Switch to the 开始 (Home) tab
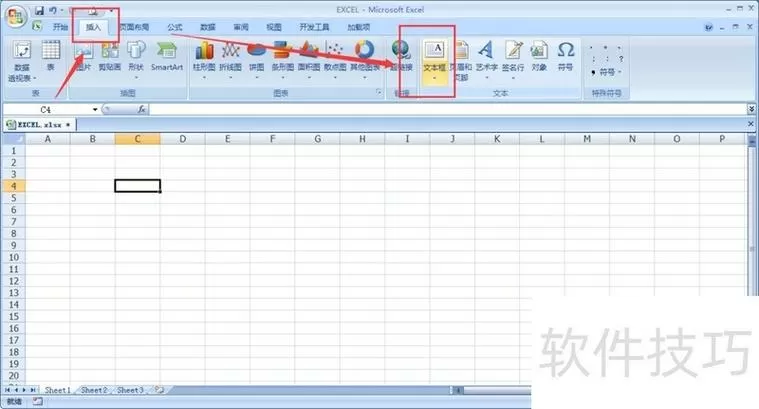 61,27
